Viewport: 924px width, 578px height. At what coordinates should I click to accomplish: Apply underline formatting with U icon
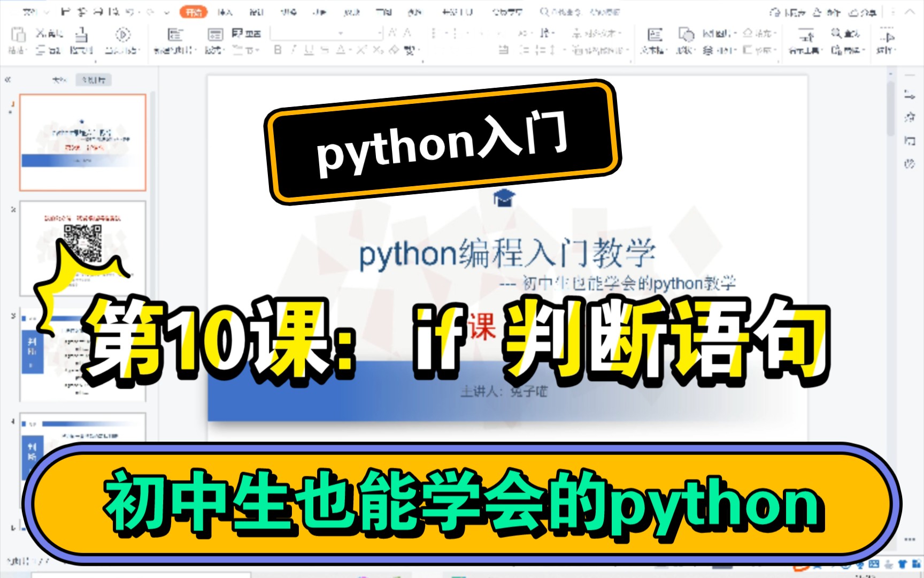coord(309,50)
